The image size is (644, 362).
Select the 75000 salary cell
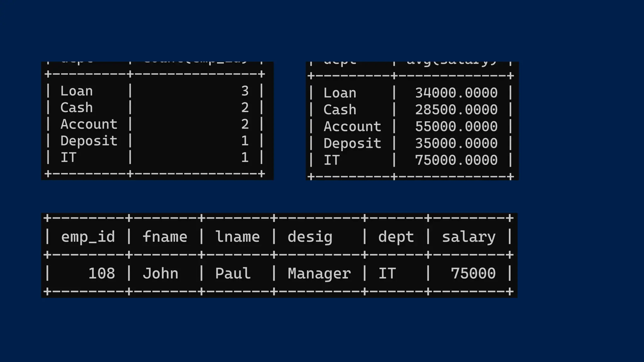coord(473,273)
